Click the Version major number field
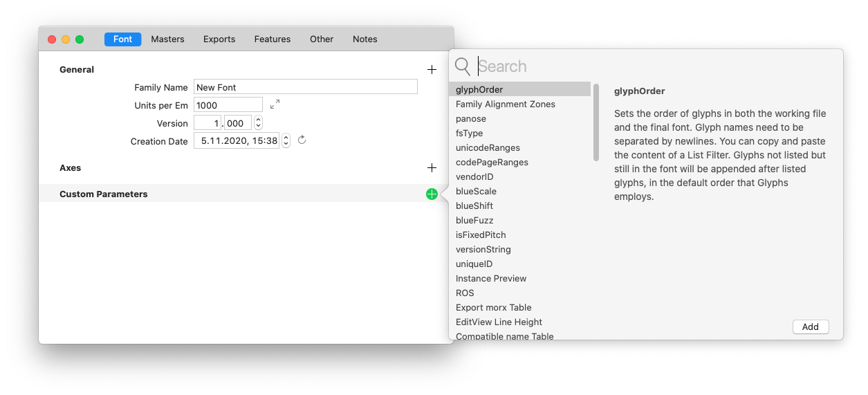The height and width of the screenshot is (395, 868). click(x=207, y=123)
